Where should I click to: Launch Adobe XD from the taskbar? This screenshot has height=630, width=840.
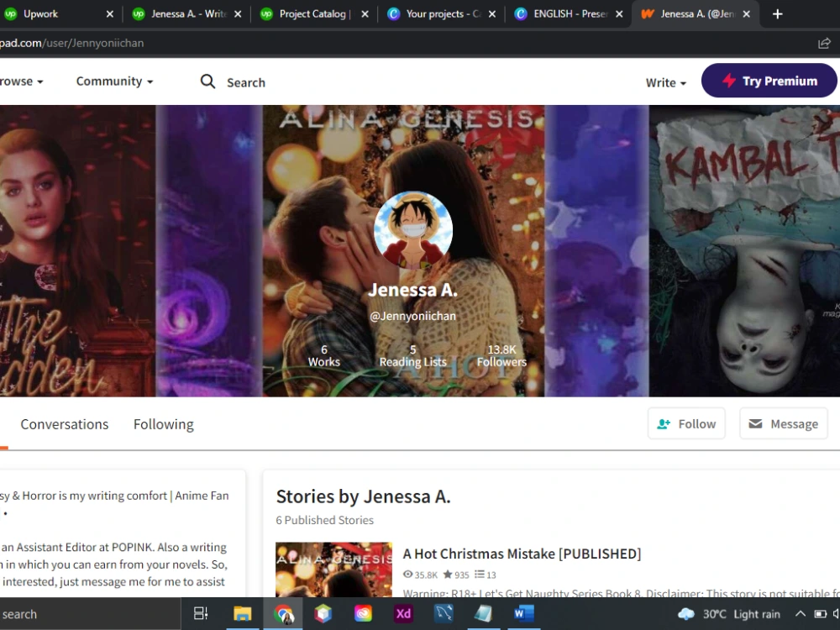click(403, 613)
